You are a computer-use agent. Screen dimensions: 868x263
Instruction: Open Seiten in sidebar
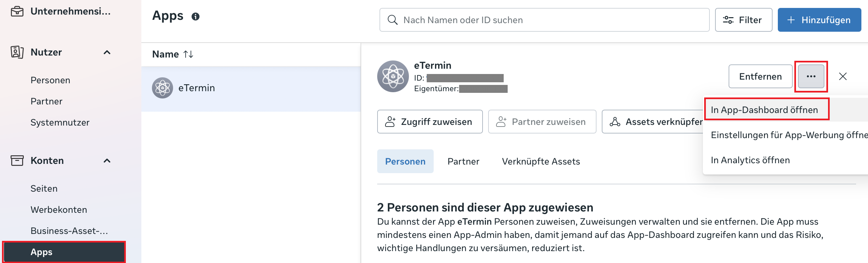[44, 188]
